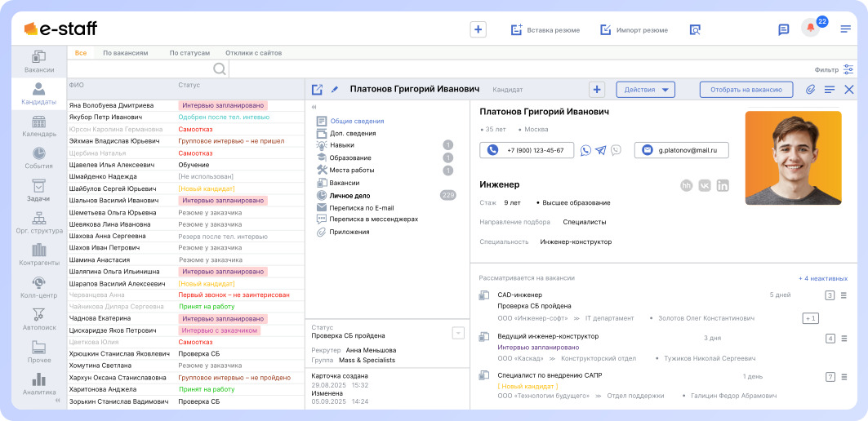Open the chat messages icon in top bar
The image size is (868, 421).
point(783,29)
